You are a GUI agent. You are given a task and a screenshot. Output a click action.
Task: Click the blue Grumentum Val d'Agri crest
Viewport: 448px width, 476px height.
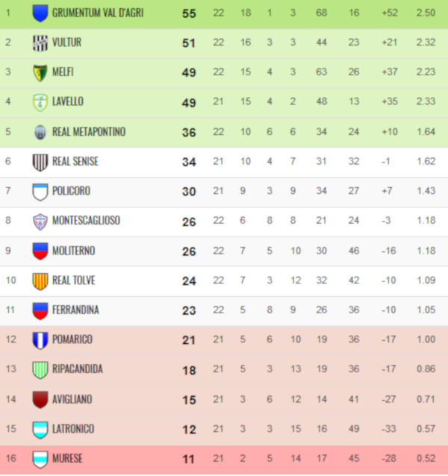[x=40, y=13]
